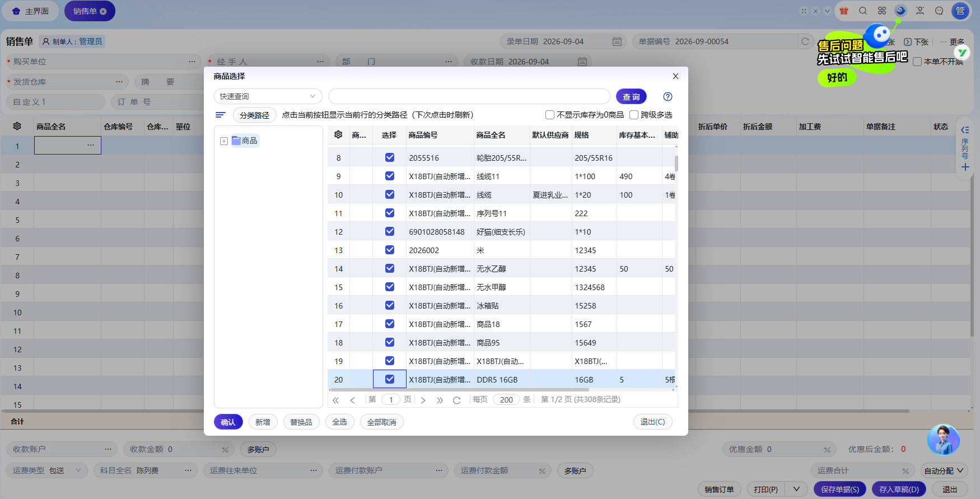Click the calendar icon for 录单日期
980x499 pixels.
pos(617,41)
